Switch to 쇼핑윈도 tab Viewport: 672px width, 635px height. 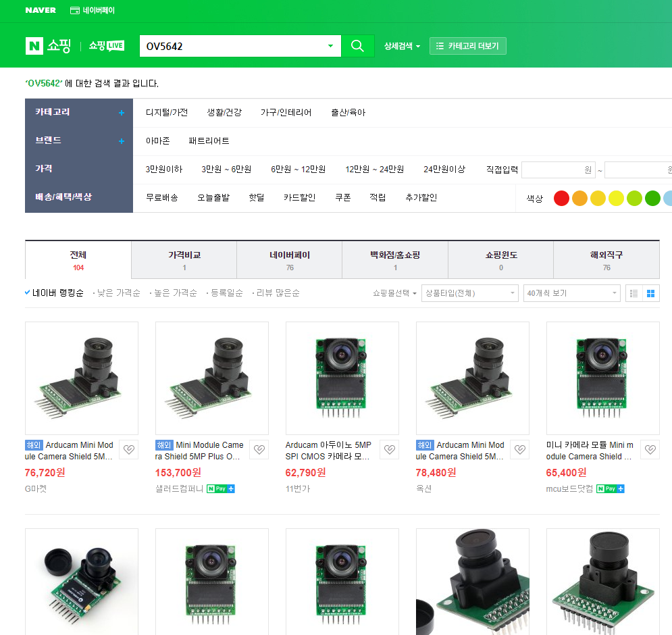500,260
